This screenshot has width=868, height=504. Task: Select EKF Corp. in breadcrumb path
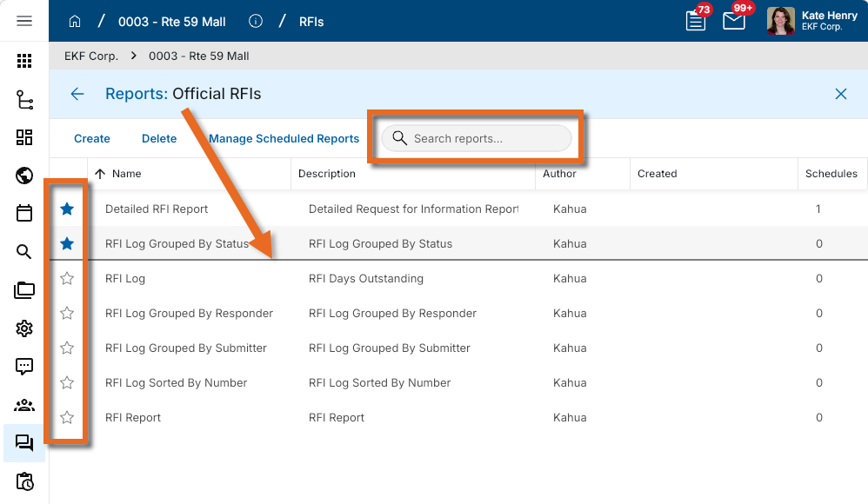pyautogui.click(x=91, y=56)
